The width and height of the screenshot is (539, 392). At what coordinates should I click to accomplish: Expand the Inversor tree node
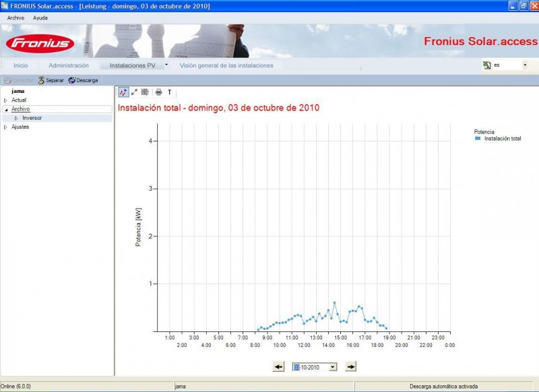tap(16, 118)
